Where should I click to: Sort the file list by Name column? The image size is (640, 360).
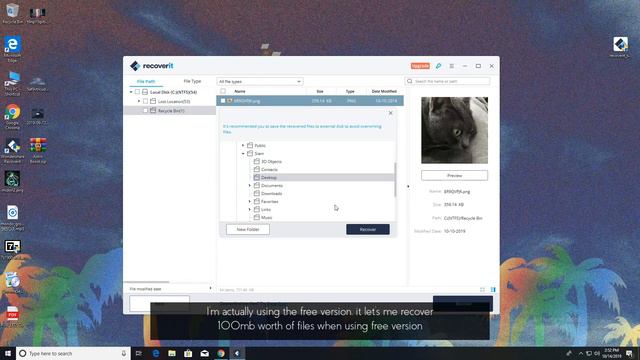tap(240, 91)
